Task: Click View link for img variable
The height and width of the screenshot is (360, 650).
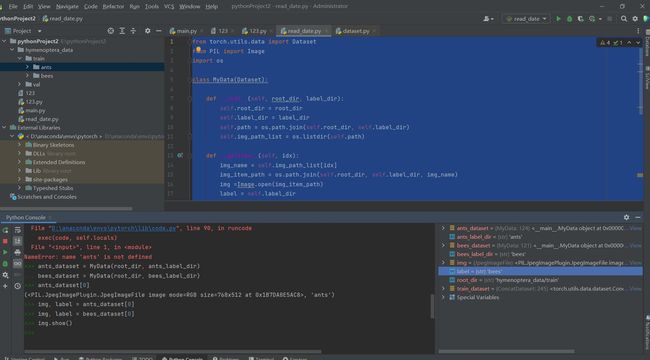Action: point(635,263)
